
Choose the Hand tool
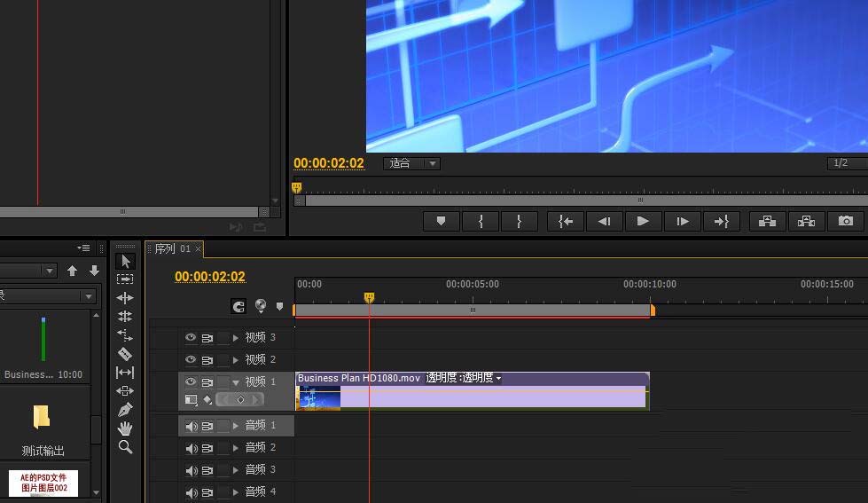pyautogui.click(x=125, y=428)
